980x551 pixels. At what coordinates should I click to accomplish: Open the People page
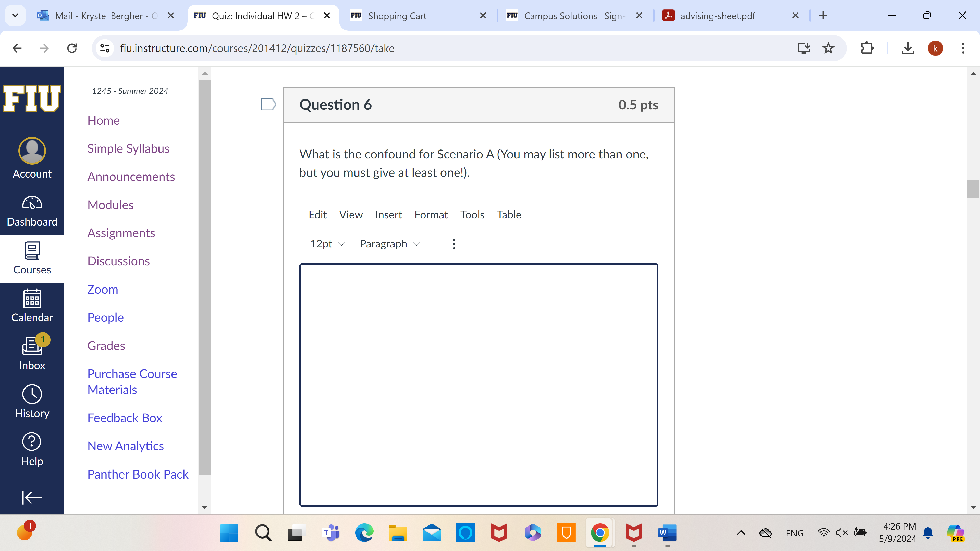pos(105,318)
